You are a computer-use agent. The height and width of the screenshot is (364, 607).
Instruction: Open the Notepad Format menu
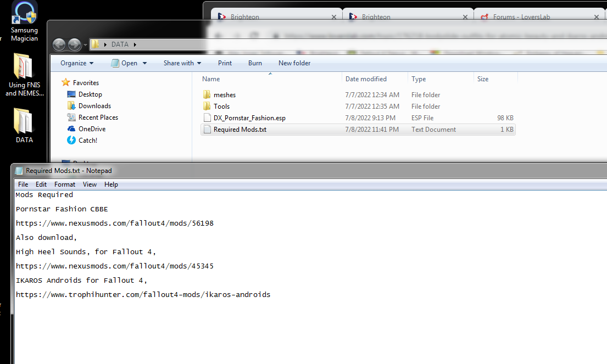click(65, 184)
